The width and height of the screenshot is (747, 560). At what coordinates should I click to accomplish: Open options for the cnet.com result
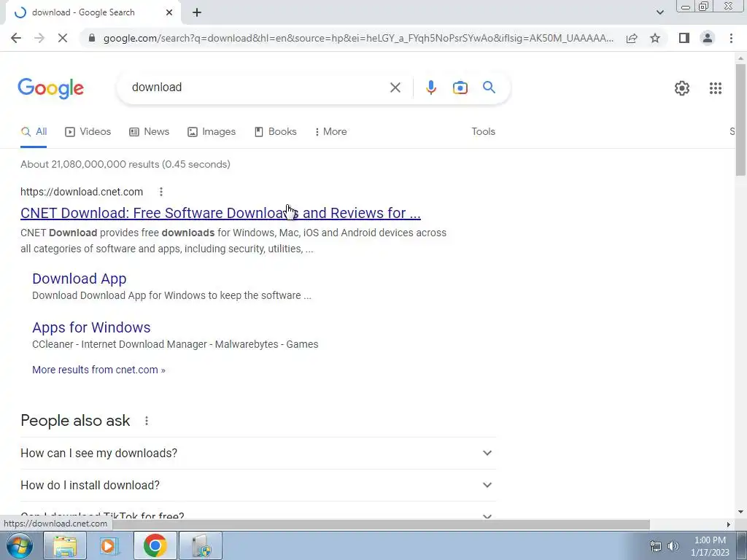point(161,192)
